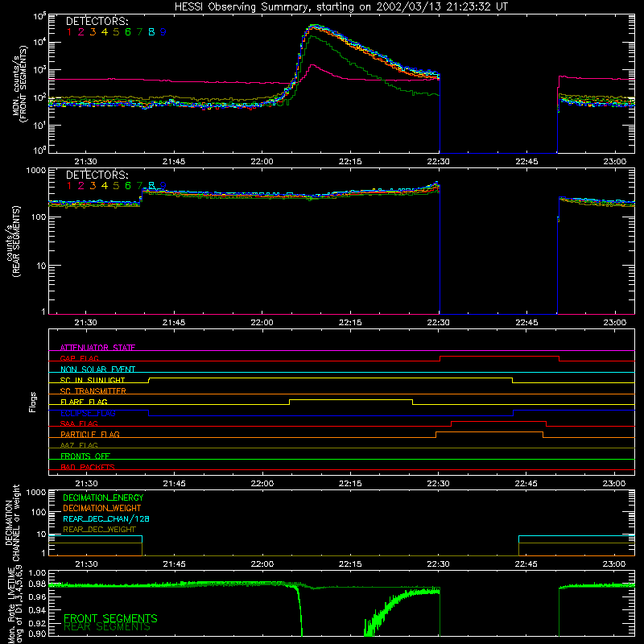Click the vertical Flags axis label
Viewport: 644px width, 644px height.
33,402
